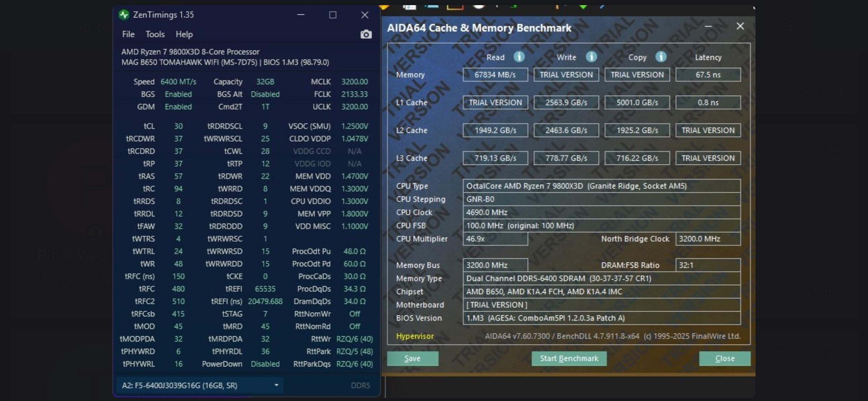This screenshot has height=401, width=868.
Task: Click L1 Cache Copy value 5001.0 GB/s
Action: click(637, 102)
